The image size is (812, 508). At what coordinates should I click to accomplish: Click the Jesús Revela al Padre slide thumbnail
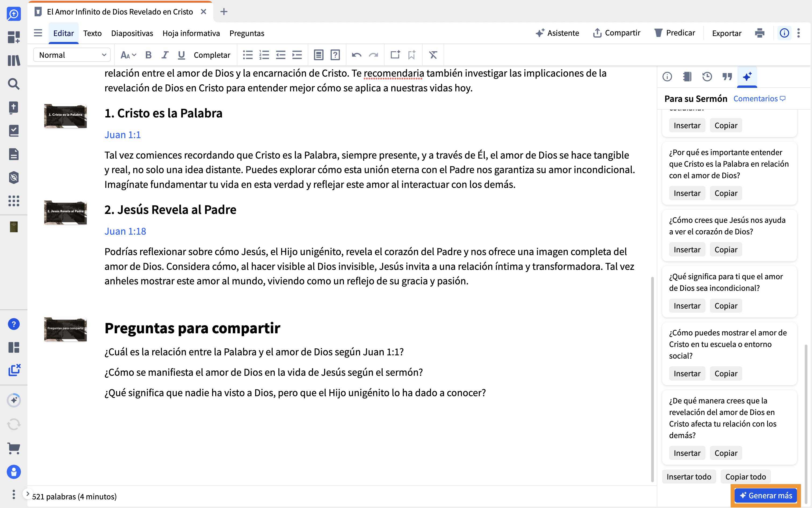tap(66, 212)
